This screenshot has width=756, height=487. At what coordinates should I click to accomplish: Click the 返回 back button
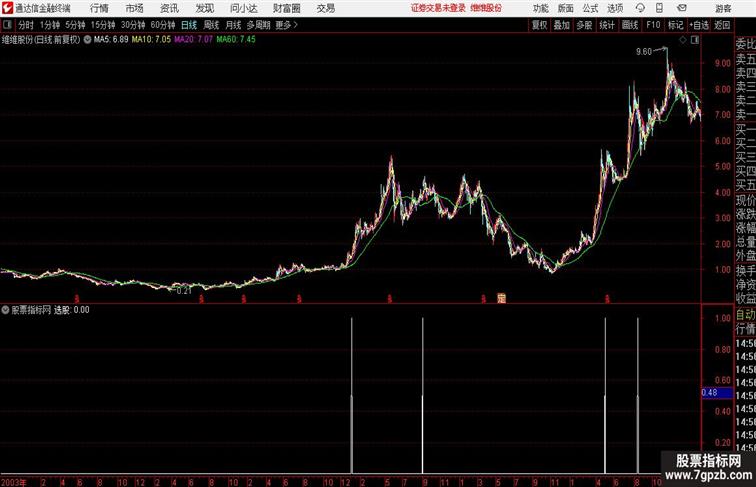coord(722,25)
